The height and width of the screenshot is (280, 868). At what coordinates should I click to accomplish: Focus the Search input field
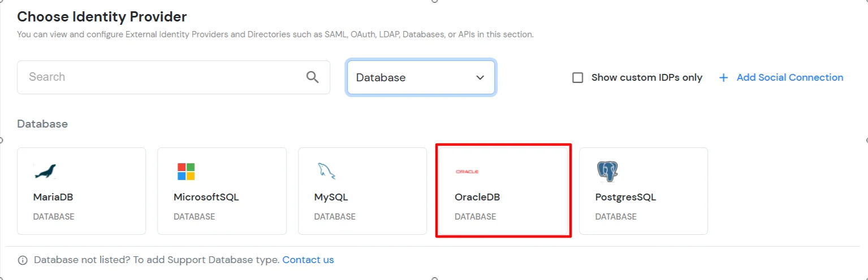coord(174,77)
